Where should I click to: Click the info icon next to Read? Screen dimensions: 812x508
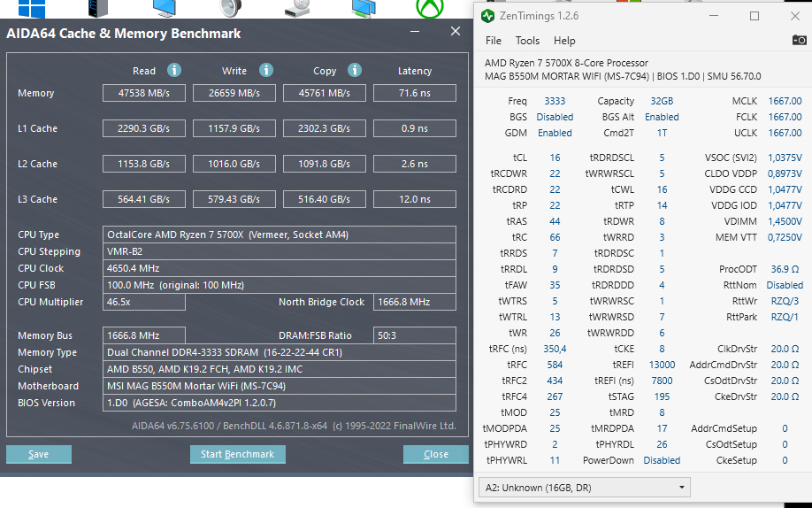174,70
